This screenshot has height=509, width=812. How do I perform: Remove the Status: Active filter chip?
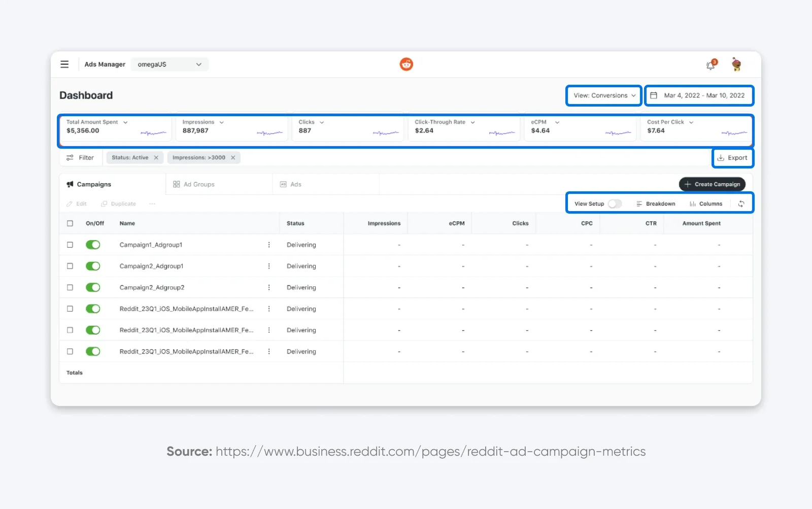click(156, 157)
